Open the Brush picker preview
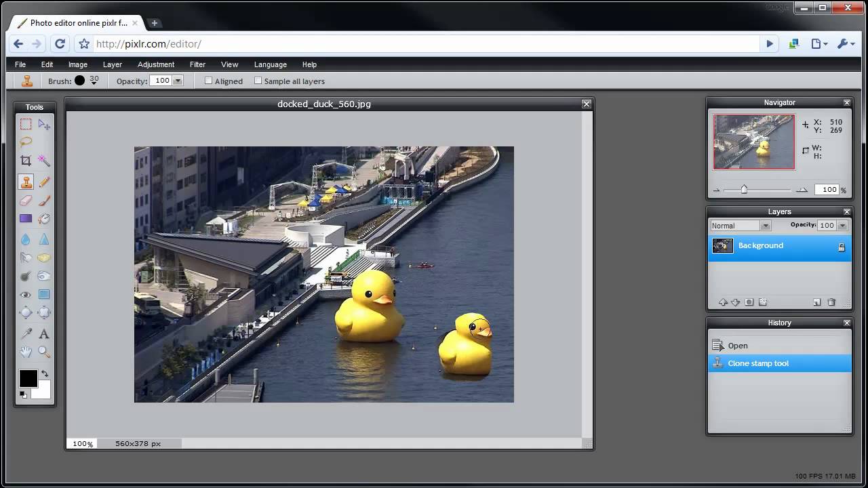Viewport: 868px width, 488px height. (x=80, y=81)
